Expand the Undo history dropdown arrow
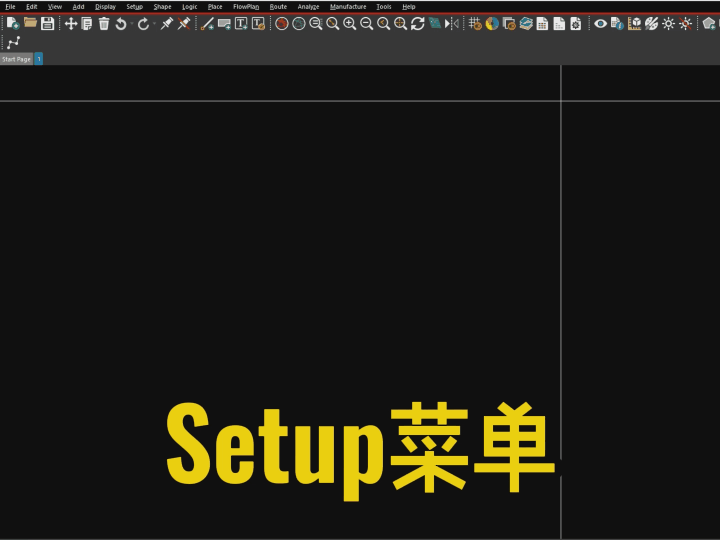Image resolution: width=720 pixels, height=540 pixels. (x=131, y=24)
